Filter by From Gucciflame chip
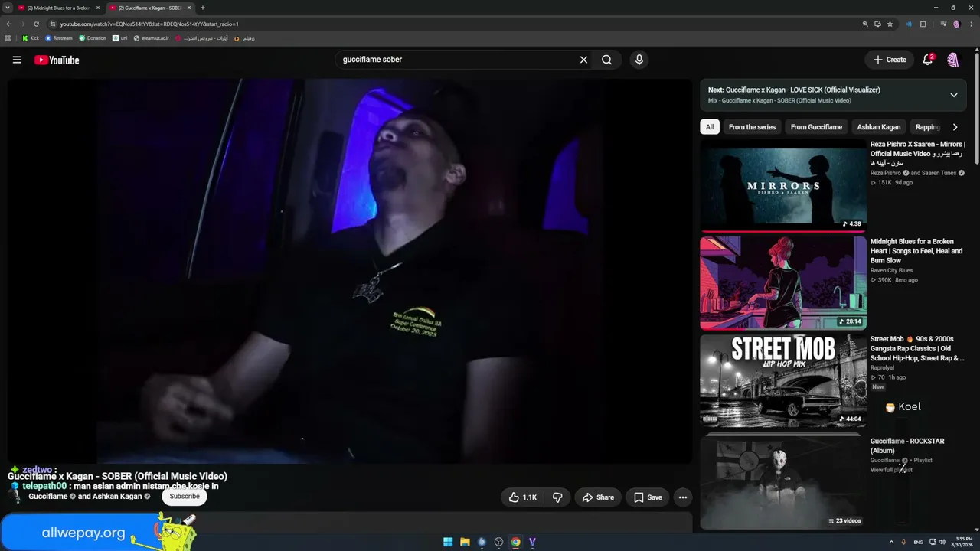 pos(816,127)
